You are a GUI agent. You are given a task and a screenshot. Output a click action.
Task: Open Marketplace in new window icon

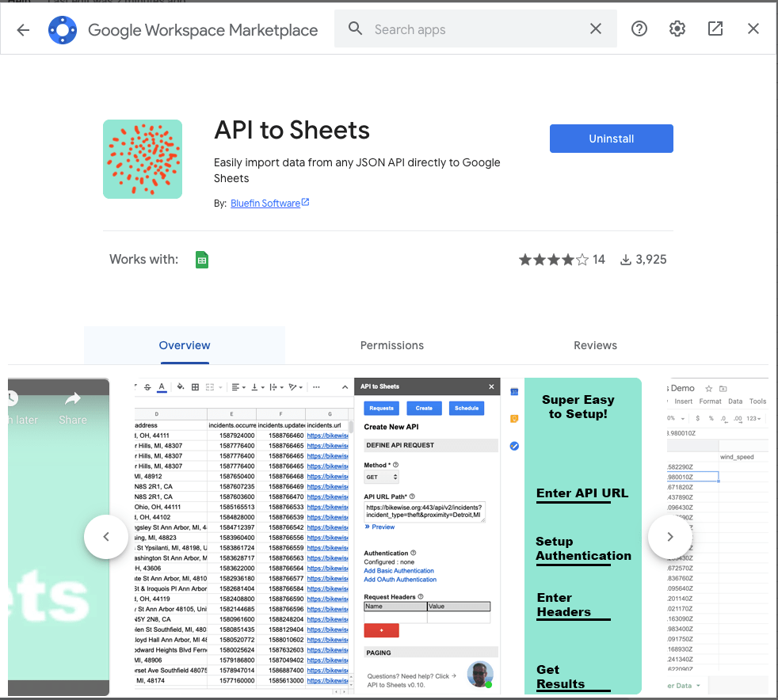pyautogui.click(x=715, y=29)
